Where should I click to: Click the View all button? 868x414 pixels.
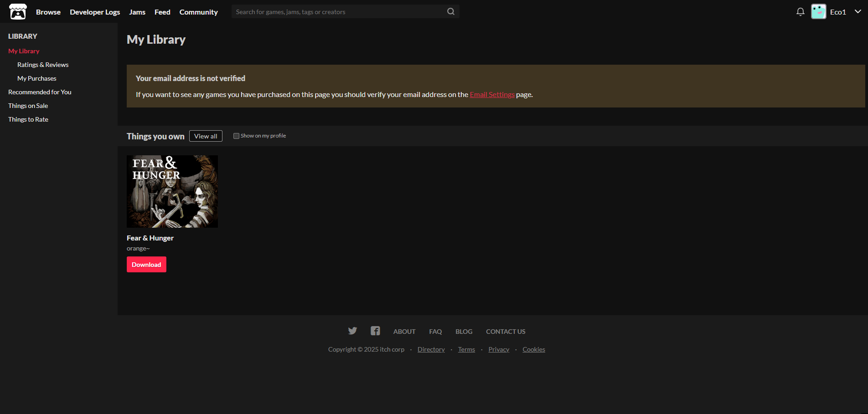tap(206, 136)
